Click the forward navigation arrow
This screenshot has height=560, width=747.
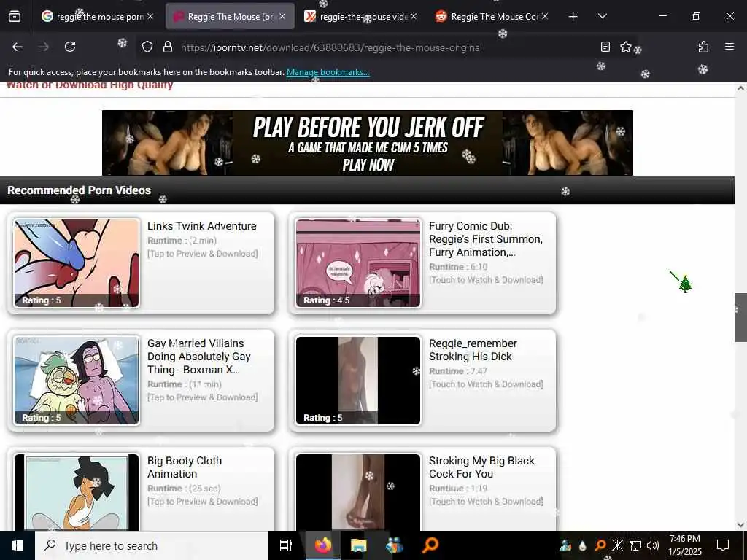click(x=44, y=47)
